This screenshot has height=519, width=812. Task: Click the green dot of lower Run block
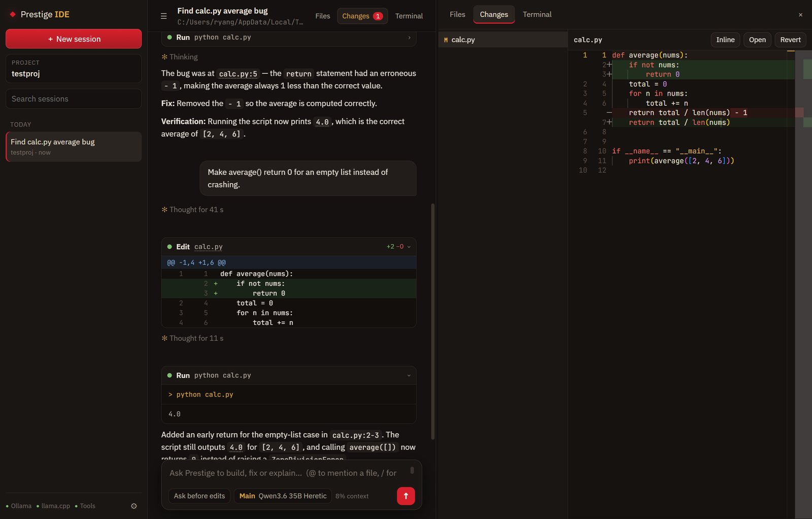(x=170, y=376)
